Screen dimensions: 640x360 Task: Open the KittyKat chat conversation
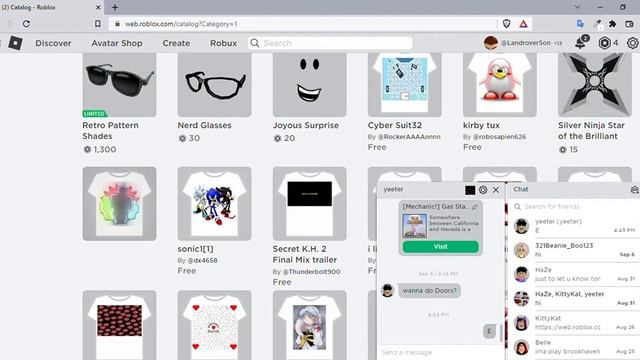pyautogui.click(x=573, y=322)
